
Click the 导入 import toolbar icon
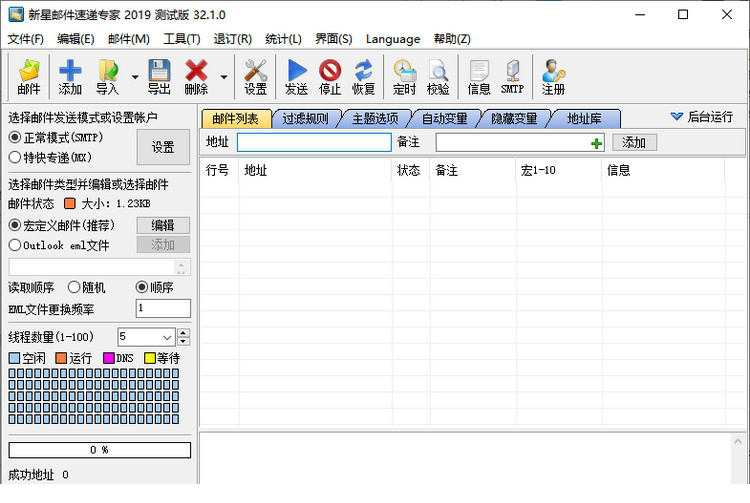tap(108, 77)
